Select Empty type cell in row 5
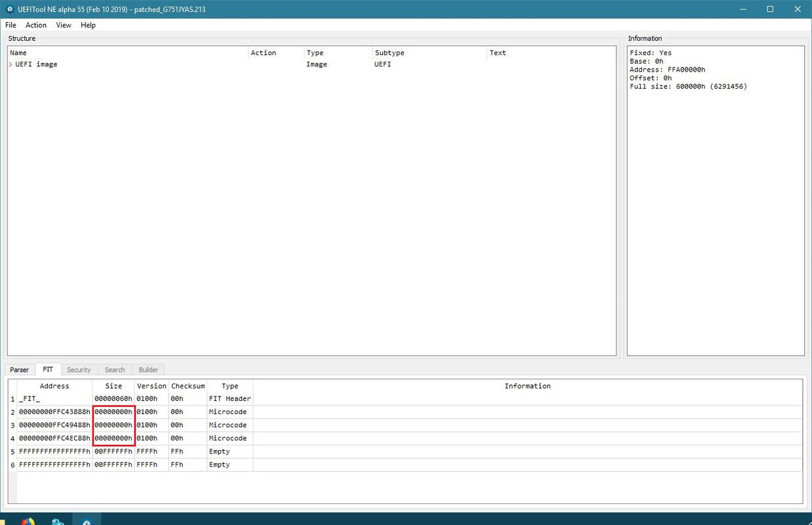Viewport: 812px width, 525px height. 230,451
